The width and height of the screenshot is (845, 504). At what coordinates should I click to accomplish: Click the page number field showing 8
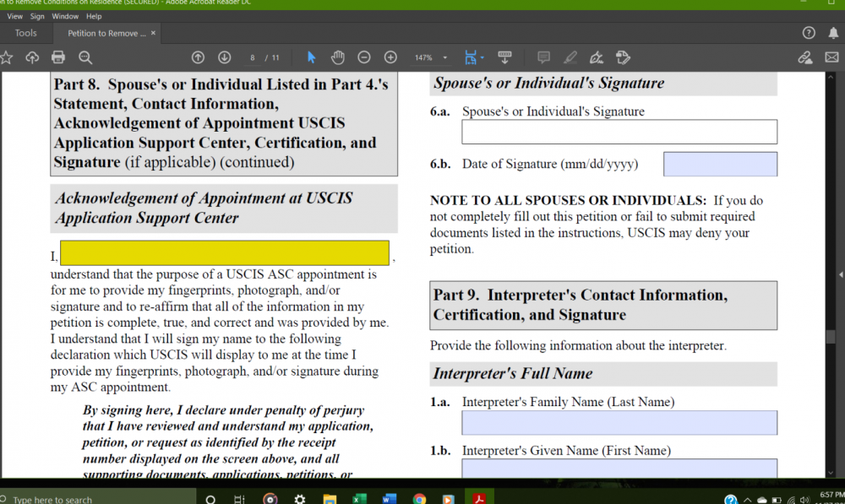pyautogui.click(x=252, y=57)
